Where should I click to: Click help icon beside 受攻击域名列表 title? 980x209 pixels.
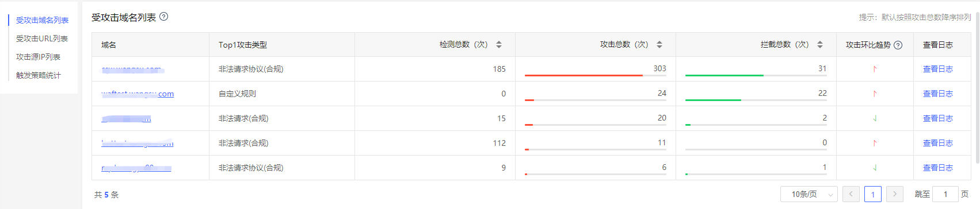point(163,17)
